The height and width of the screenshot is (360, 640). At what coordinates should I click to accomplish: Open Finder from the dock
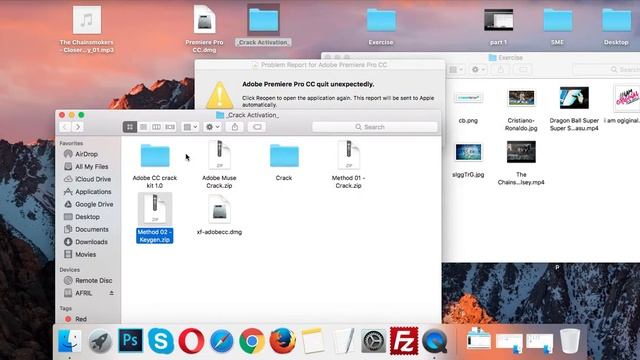pos(69,340)
